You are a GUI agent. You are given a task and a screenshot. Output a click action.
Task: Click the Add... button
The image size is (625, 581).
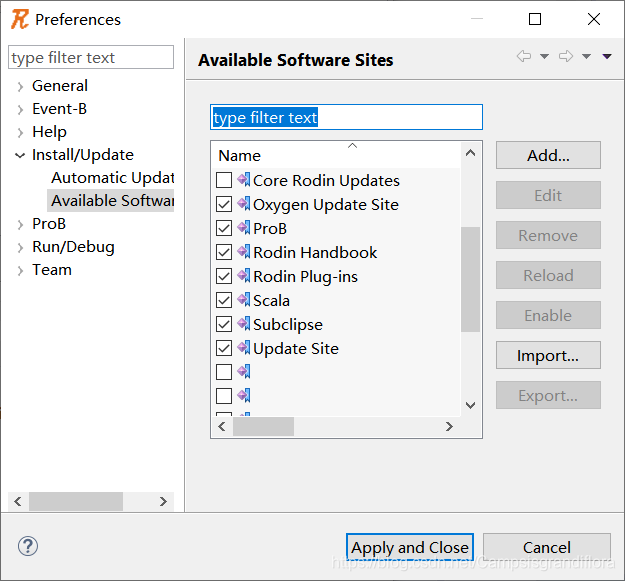coord(548,155)
